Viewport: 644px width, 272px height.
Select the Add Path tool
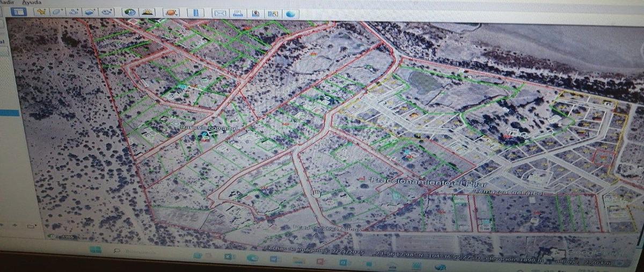click(74, 12)
